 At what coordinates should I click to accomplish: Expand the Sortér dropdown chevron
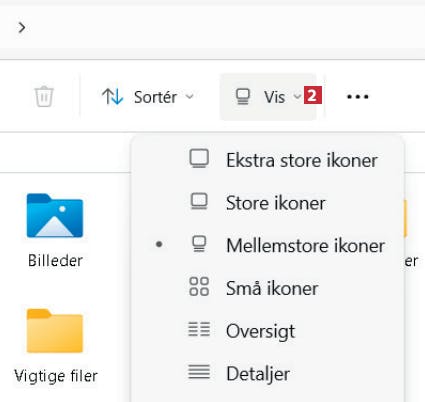[189, 97]
